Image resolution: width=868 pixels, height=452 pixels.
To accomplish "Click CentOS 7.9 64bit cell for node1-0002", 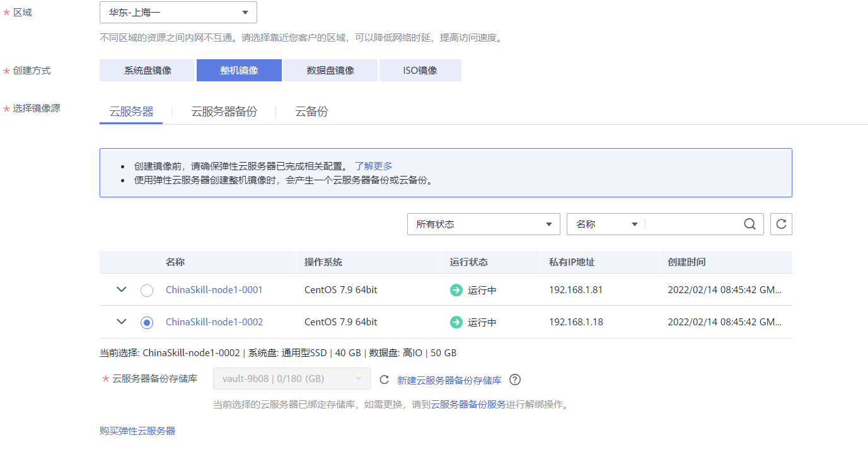I will point(341,322).
